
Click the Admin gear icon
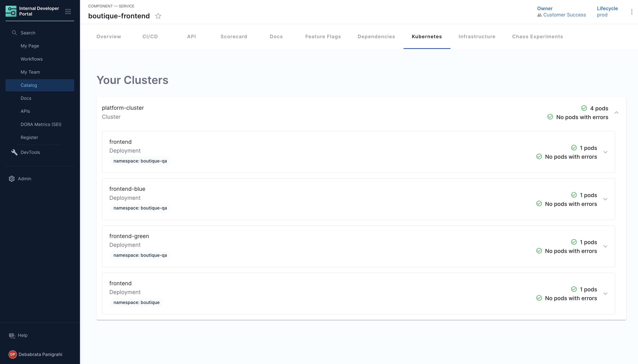tap(11, 179)
